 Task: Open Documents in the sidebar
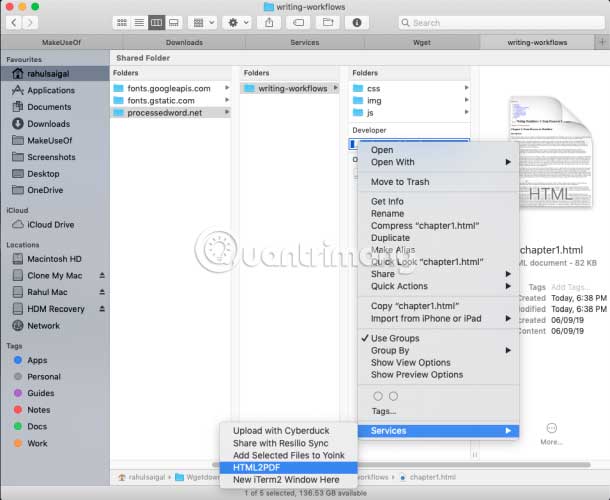[54, 107]
